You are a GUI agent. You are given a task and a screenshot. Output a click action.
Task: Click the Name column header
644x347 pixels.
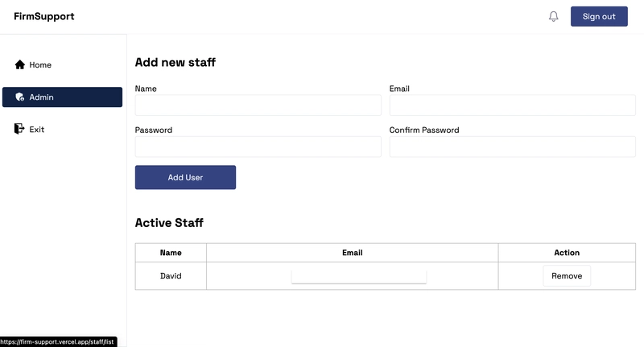(x=171, y=253)
